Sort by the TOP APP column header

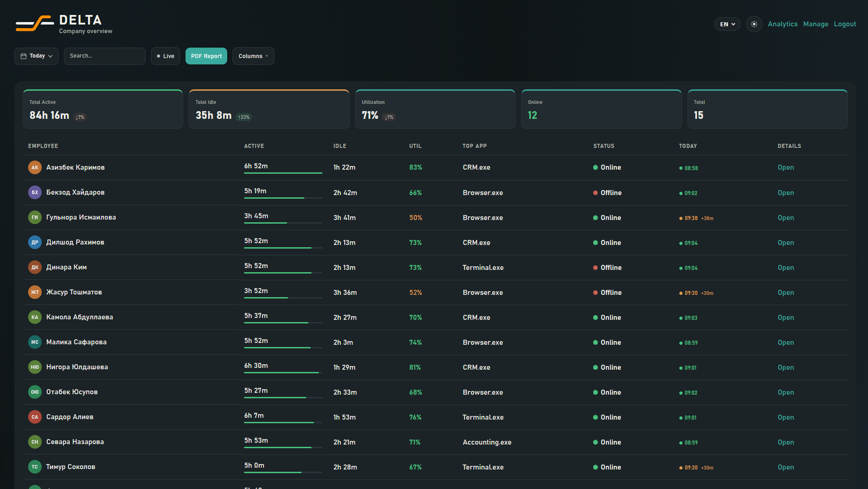pyautogui.click(x=474, y=146)
